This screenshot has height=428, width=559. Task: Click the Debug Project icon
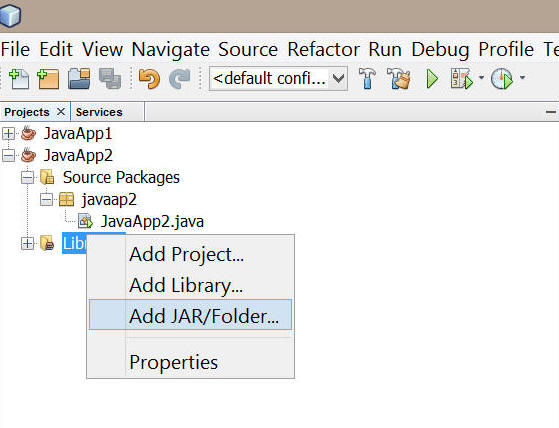coord(462,78)
